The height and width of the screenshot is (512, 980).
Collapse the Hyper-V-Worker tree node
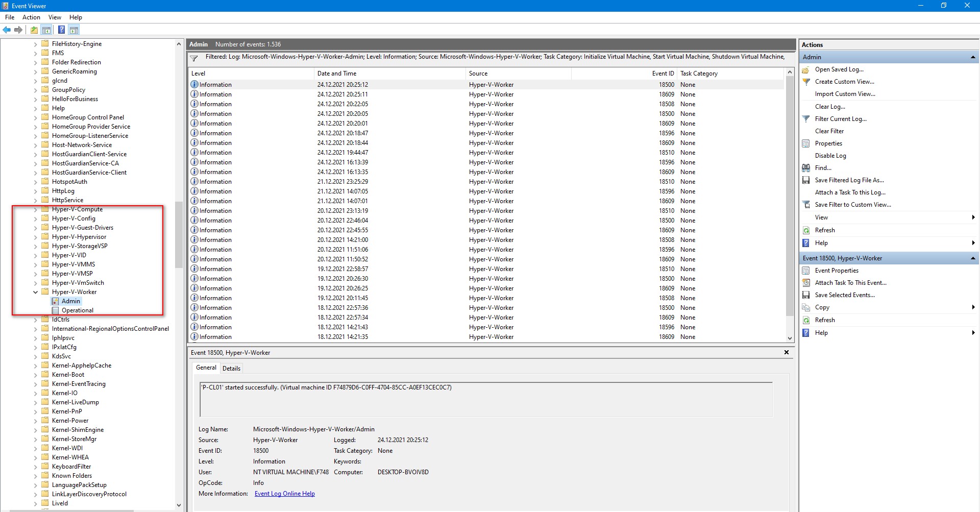pos(36,292)
